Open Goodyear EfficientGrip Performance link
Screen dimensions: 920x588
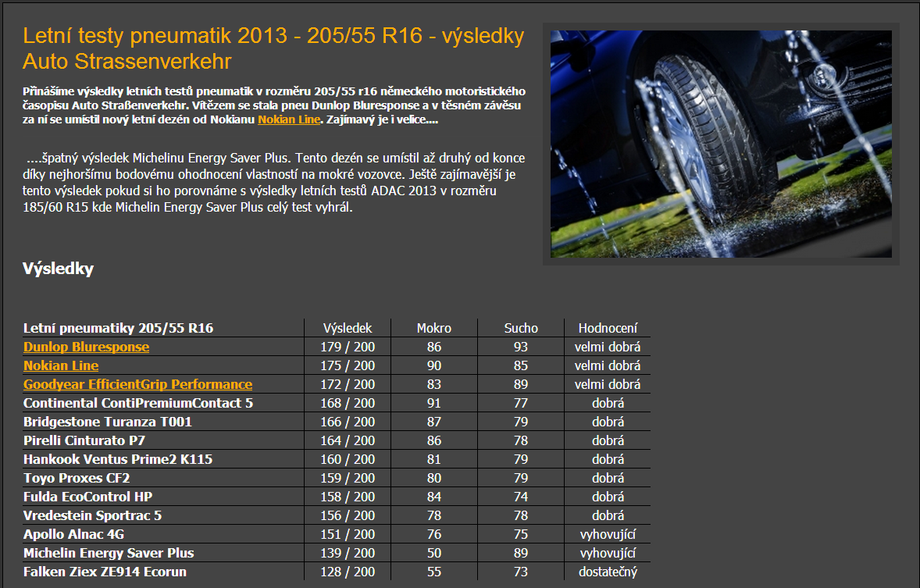137,384
